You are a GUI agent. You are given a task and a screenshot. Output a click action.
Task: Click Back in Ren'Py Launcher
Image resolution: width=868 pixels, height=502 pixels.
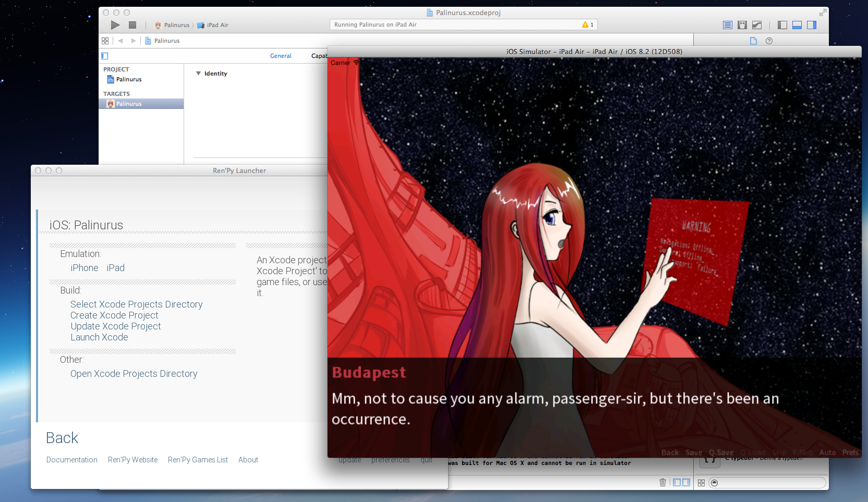[62, 438]
